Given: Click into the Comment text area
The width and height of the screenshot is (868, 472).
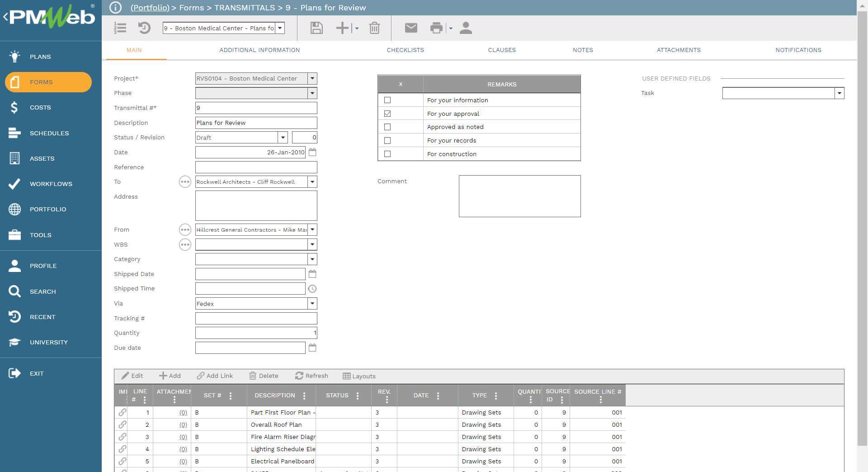Looking at the screenshot, I should tap(519, 196).
